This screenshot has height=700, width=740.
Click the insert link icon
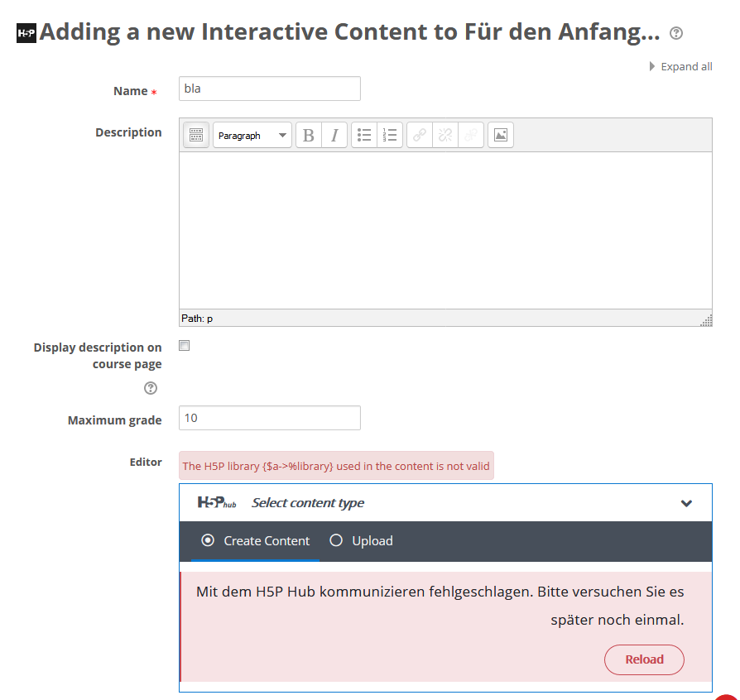[420, 135]
